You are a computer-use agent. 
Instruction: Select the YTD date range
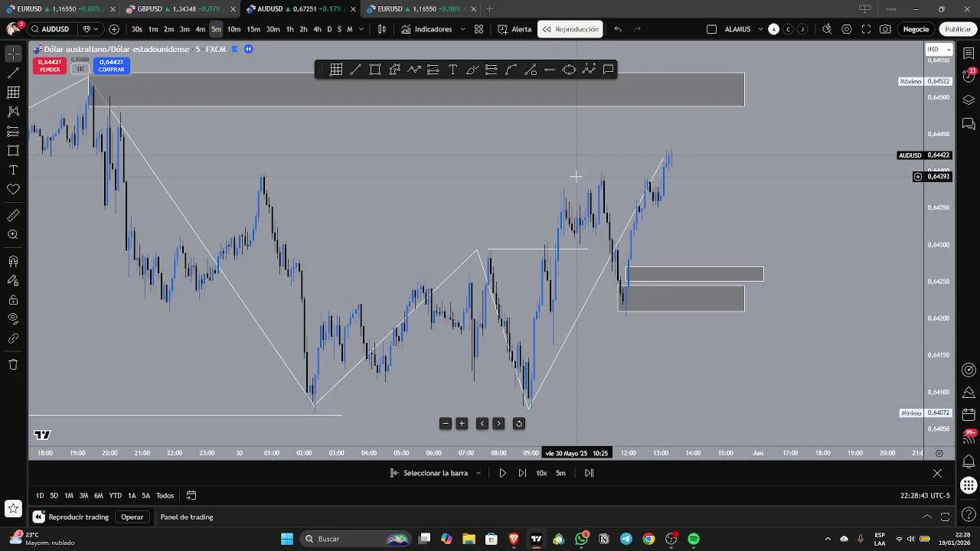coord(115,496)
